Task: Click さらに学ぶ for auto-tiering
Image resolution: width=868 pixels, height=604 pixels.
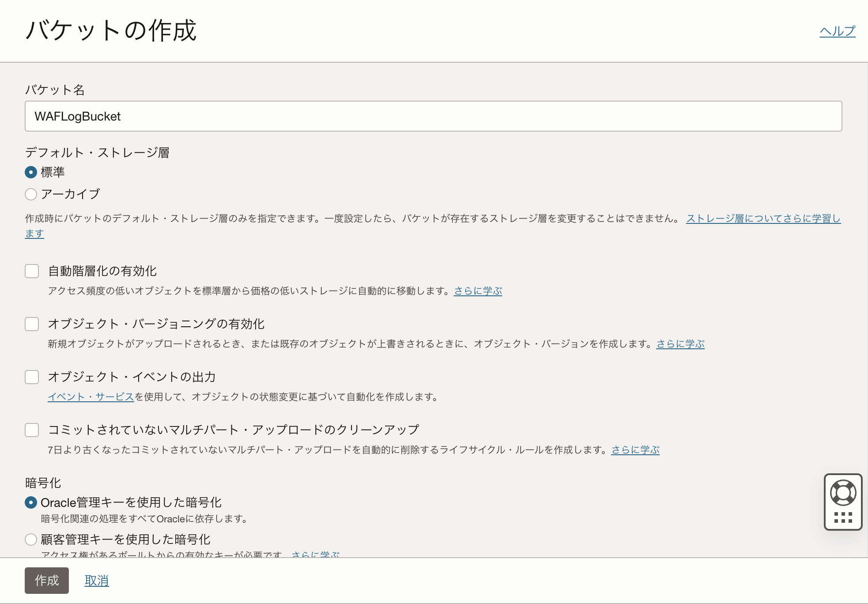Action: click(478, 291)
